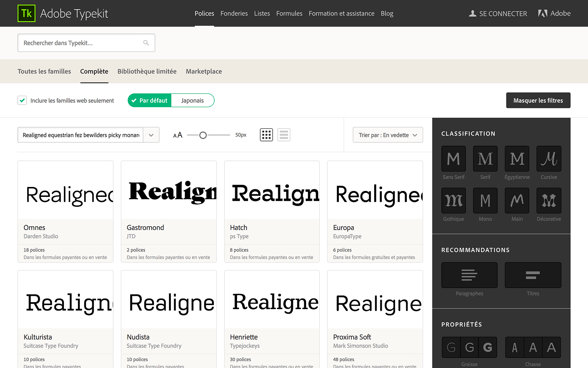The width and height of the screenshot is (588, 368).
Task: Choose heavy Graisse weight
Action: click(488, 347)
